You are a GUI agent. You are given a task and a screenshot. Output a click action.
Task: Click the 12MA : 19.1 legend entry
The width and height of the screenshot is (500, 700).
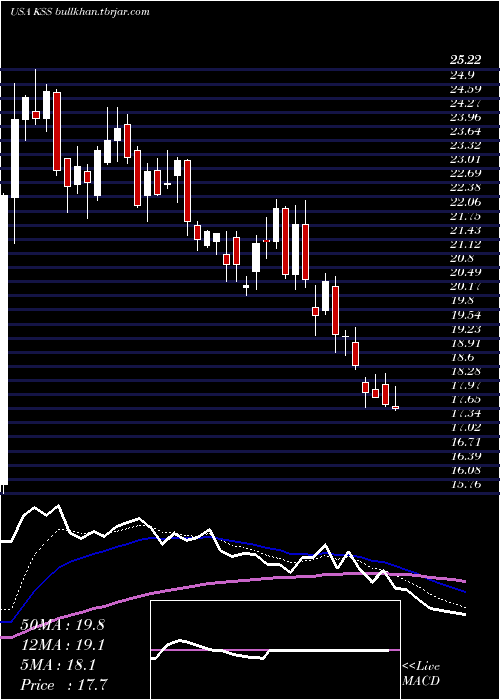click(62, 645)
